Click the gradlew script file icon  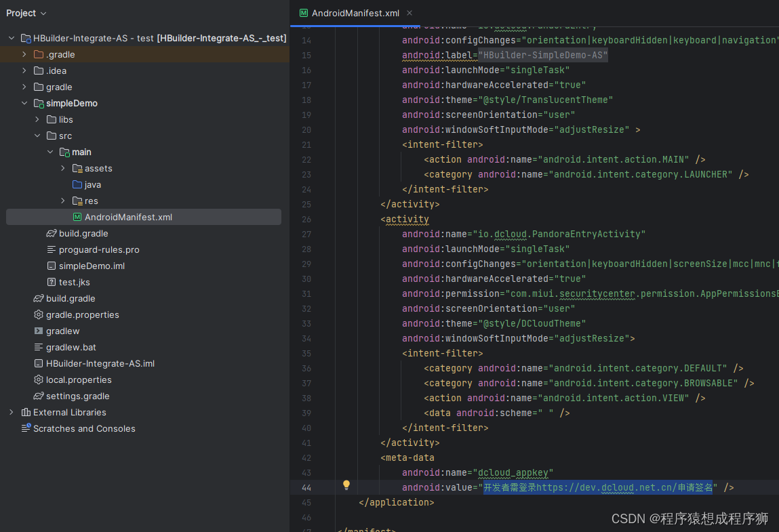point(39,331)
